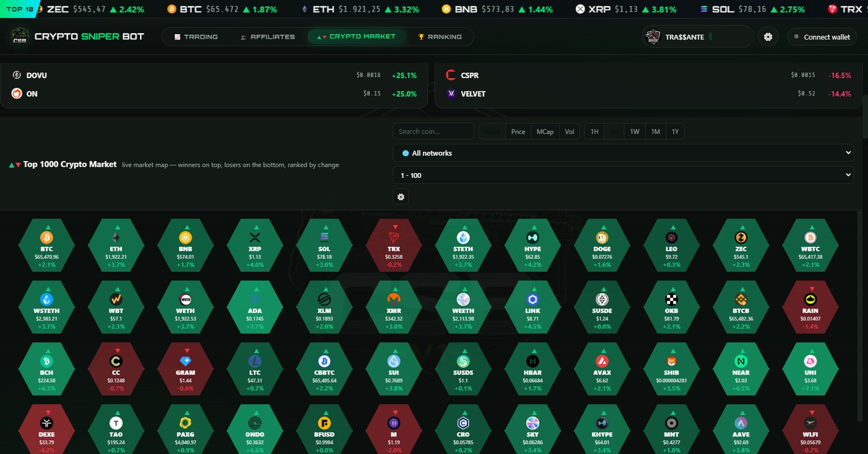Select the GRAM hexagon tile
Viewport: 868px width, 454px height.
tap(185, 369)
